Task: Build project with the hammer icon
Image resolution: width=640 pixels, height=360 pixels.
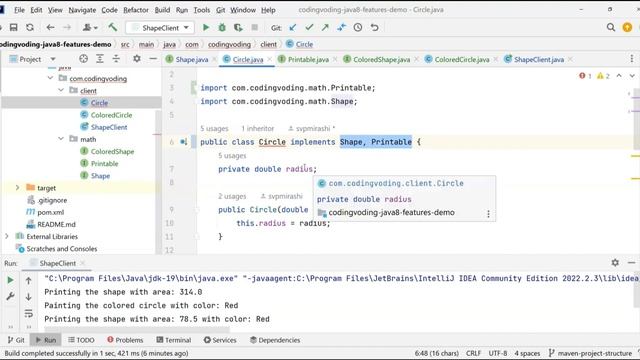Action: pyautogui.click(x=113, y=27)
